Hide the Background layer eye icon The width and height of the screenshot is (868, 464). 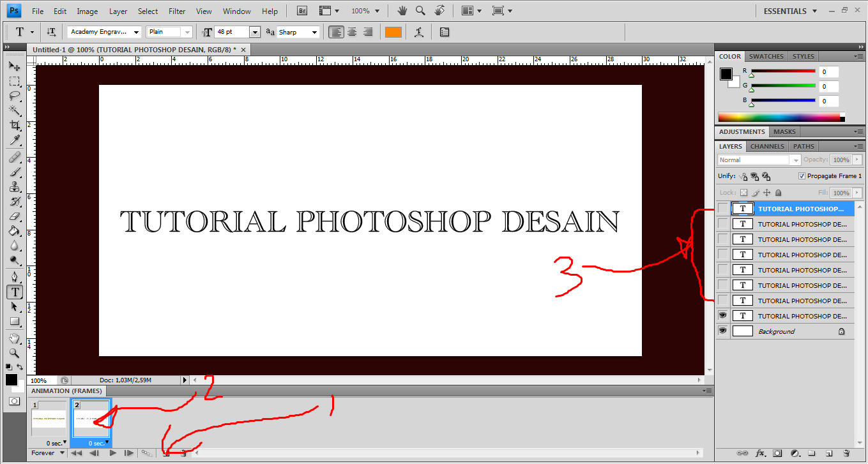coord(722,331)
